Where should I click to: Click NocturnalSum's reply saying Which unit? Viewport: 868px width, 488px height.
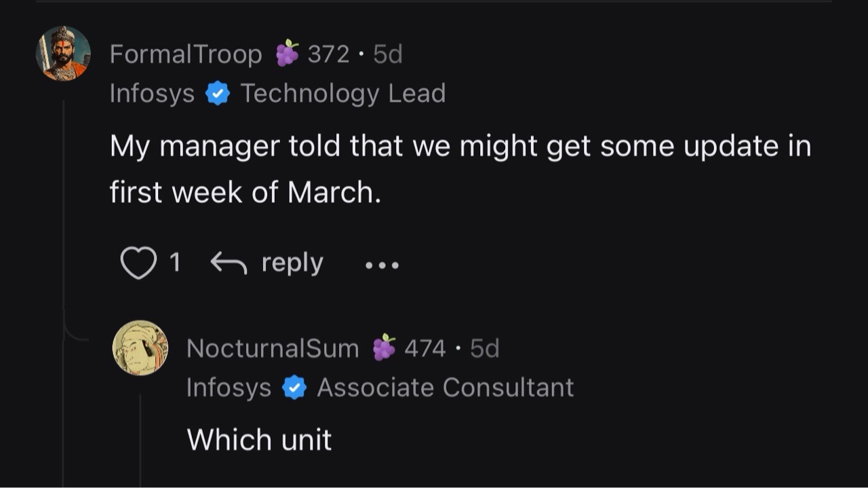point(258,440)
